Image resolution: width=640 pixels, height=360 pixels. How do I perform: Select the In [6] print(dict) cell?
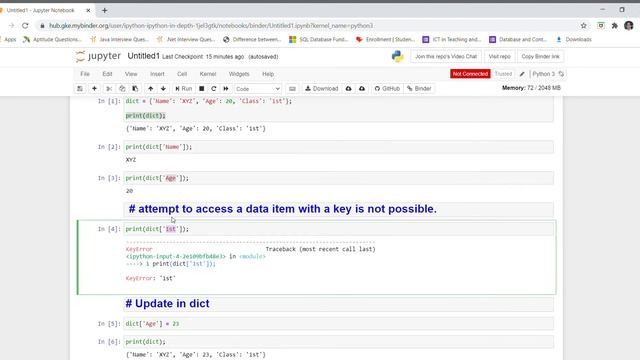(x=339, y=342)
